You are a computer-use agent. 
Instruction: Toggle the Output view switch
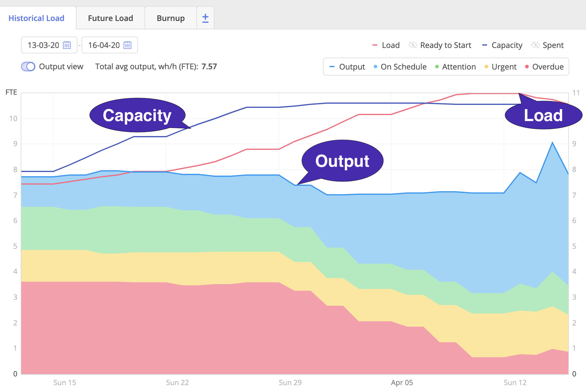[x=28, y=67]
